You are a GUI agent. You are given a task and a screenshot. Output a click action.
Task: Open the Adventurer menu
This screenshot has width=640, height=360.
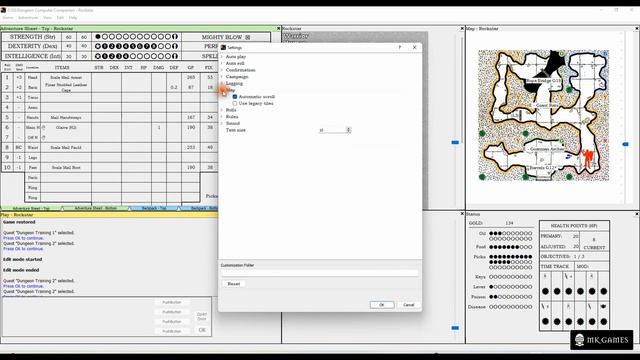pos(28,18)
